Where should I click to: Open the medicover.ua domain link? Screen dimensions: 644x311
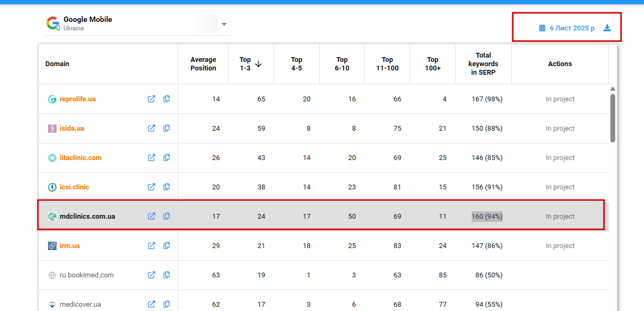click(80, 304)
